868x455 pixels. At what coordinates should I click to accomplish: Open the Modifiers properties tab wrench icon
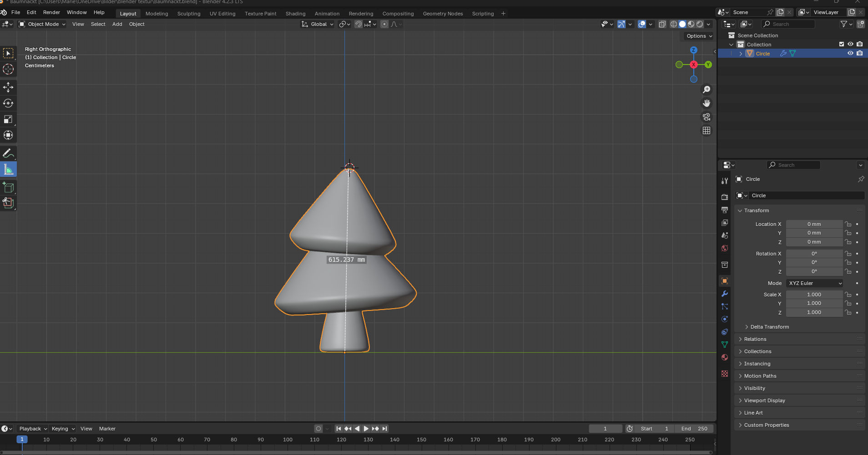click(725, 294)
